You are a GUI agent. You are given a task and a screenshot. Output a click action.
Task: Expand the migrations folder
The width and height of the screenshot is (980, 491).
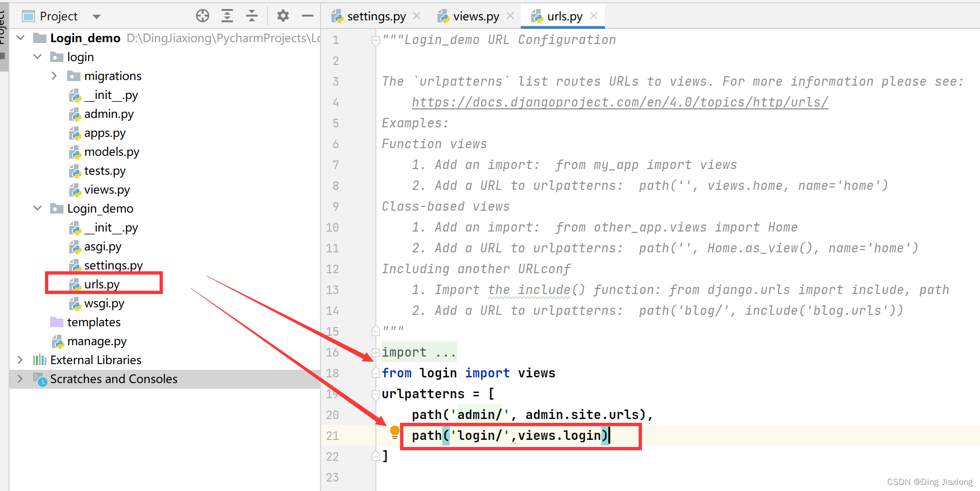(x=54, y=76)
